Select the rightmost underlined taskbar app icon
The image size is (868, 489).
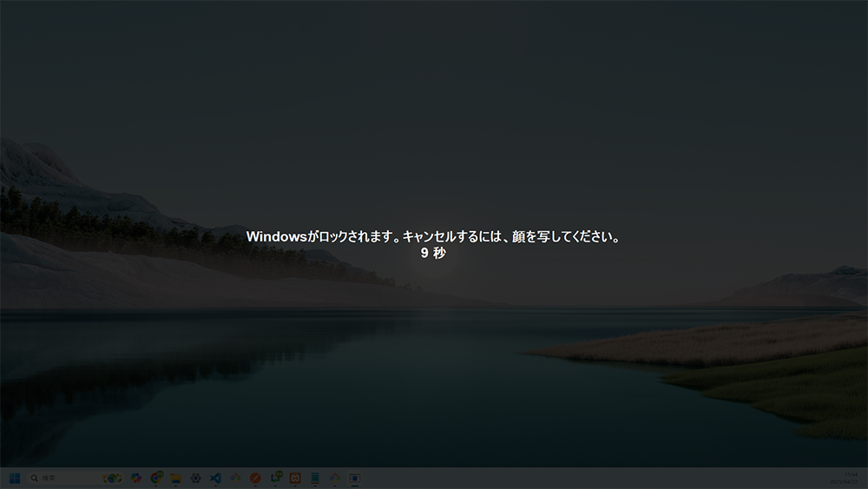click(355, 478)
